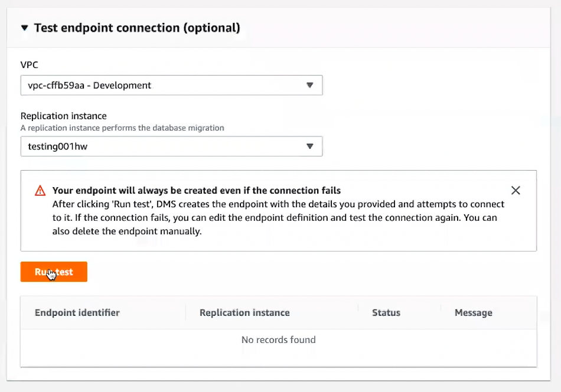
Task: Click Replication instance table column header
Action: pyautogui.click(x=244, y=313)
